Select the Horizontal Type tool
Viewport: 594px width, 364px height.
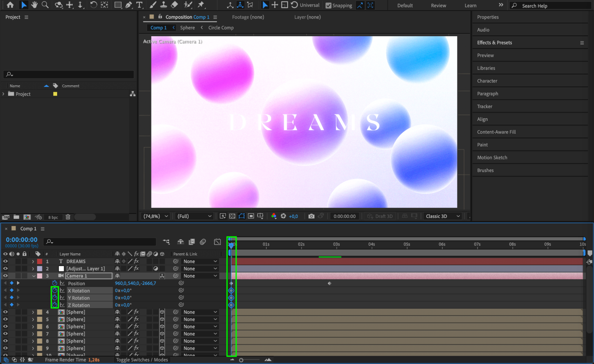139,5
